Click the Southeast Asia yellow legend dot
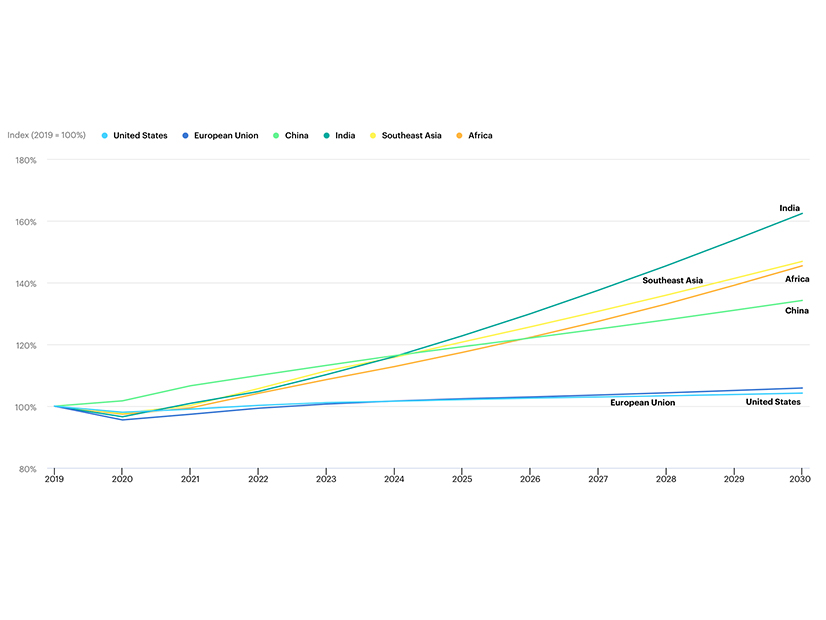This screenshot has width=826, height=620. (373, 135)
